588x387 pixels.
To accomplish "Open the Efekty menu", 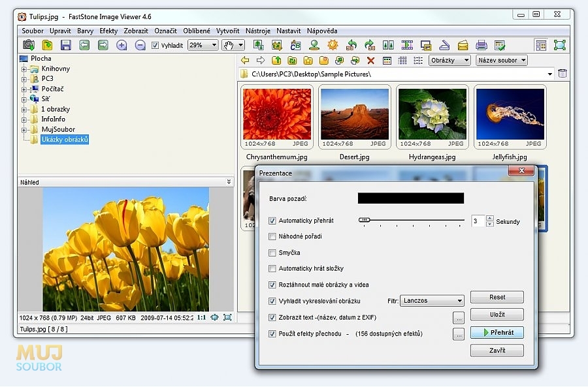I will coord(108,31).
